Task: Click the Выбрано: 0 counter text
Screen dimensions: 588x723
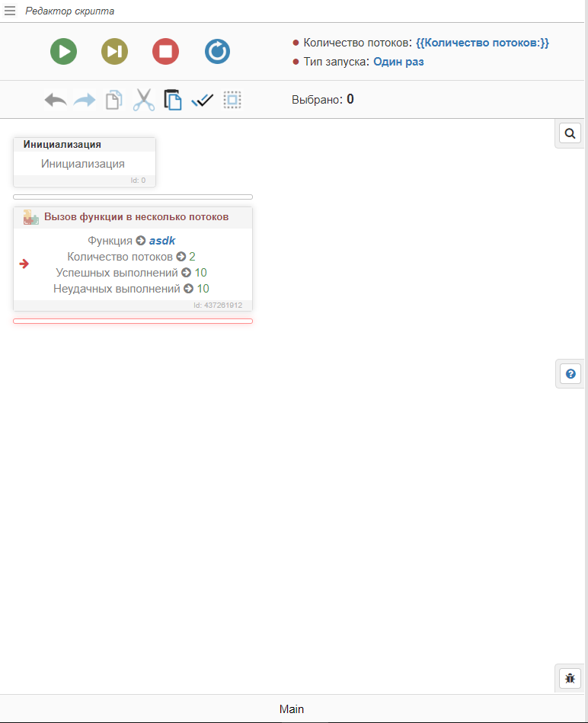Action: tap(323, 99)
